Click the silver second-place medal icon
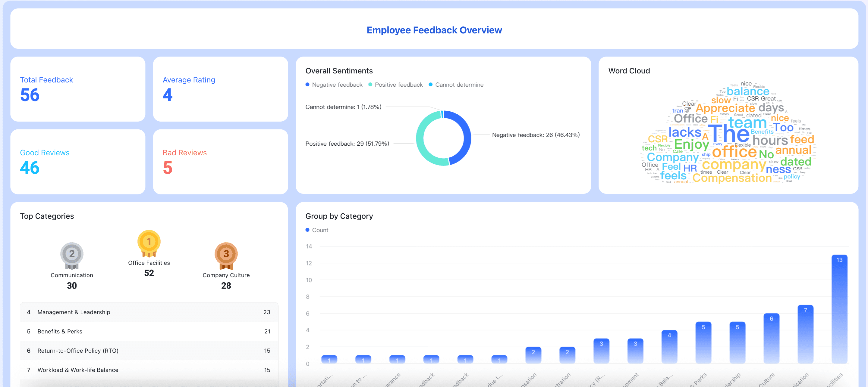 72,255
